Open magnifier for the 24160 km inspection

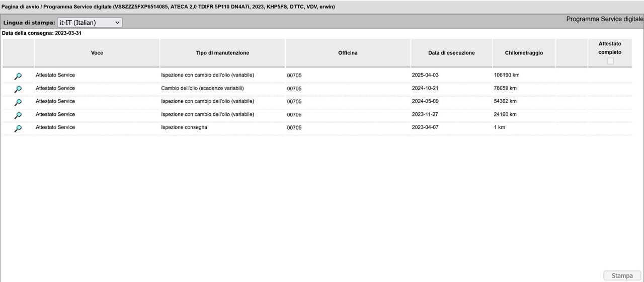18,115
